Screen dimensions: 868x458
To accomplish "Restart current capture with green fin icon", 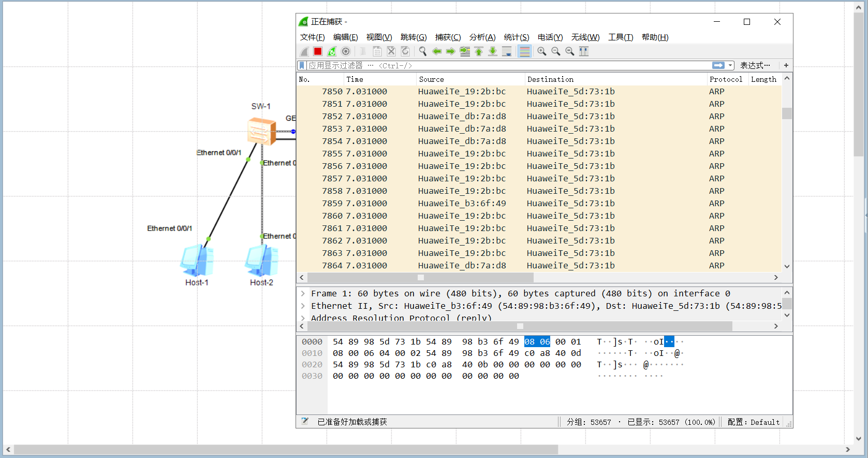I will [332, 51].
